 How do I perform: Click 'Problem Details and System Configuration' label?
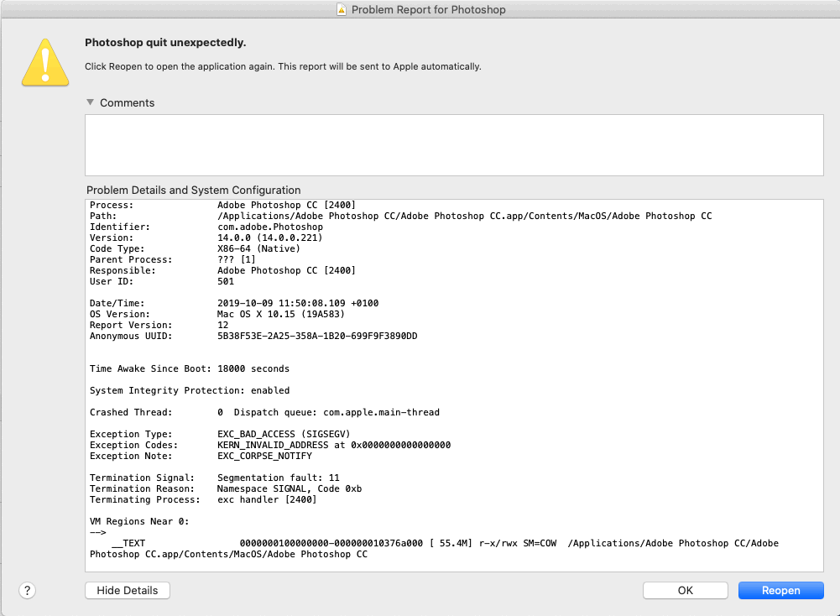[193, 191]
